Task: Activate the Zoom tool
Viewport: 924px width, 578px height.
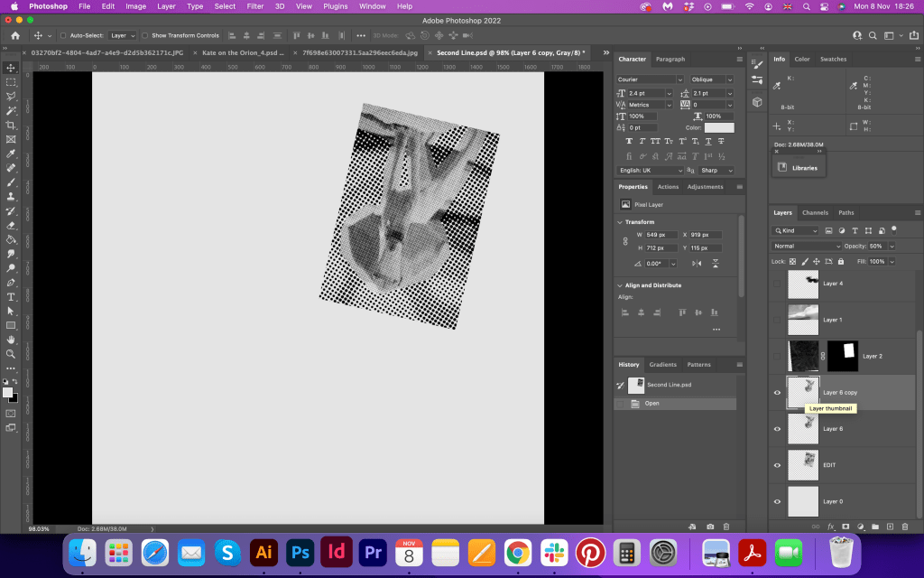Action: (11, 354)
